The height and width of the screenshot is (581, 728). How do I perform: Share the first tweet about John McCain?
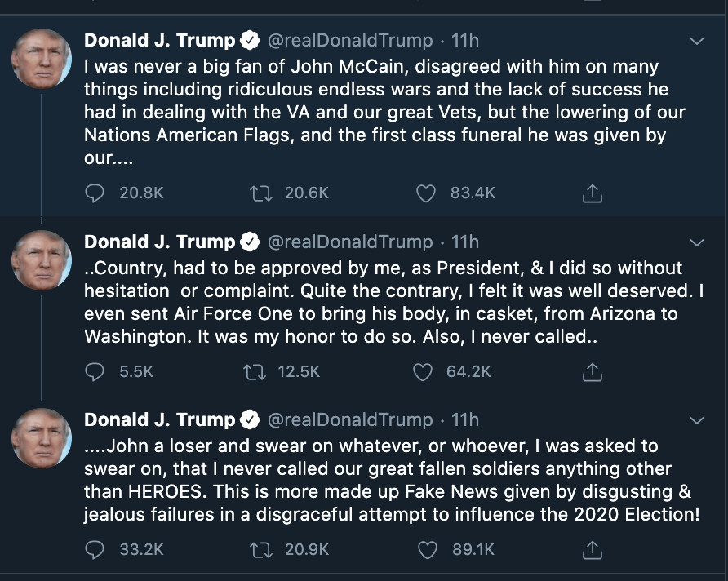pyautogui.click(x=593, y=193)
